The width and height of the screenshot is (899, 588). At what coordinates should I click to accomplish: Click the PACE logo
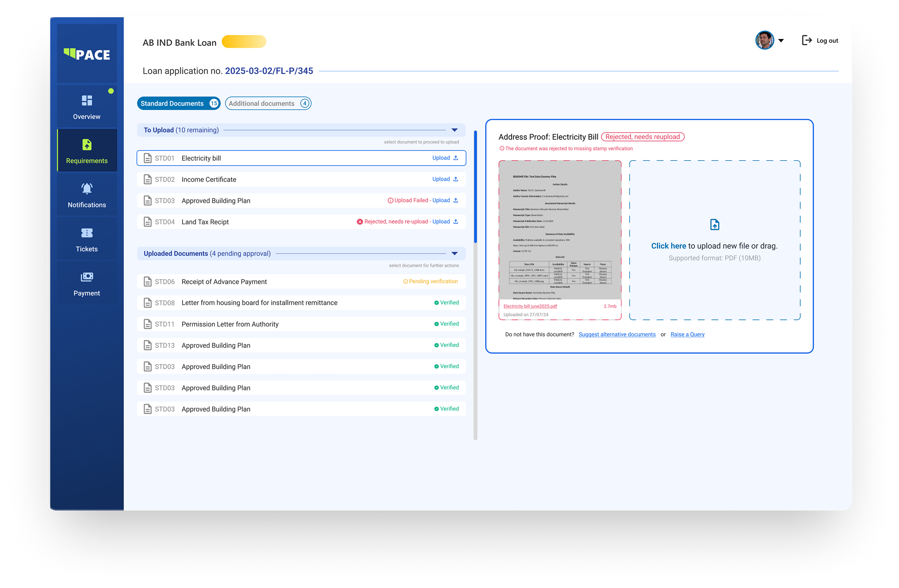(86, 54)
